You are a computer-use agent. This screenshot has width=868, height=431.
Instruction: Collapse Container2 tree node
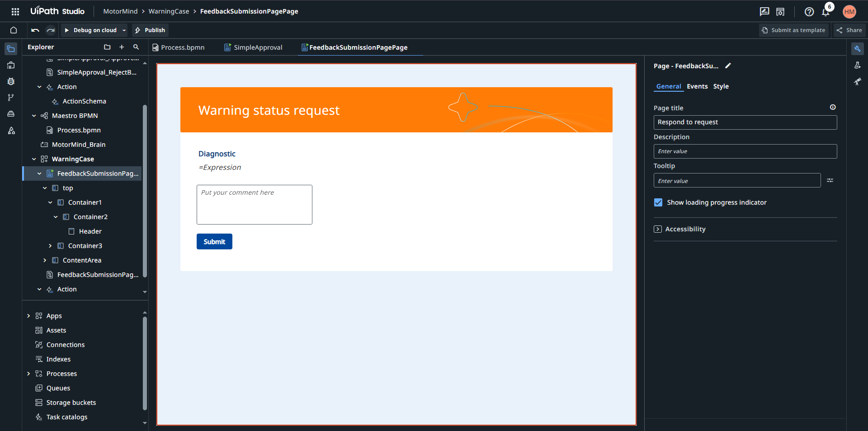(56, 217)
